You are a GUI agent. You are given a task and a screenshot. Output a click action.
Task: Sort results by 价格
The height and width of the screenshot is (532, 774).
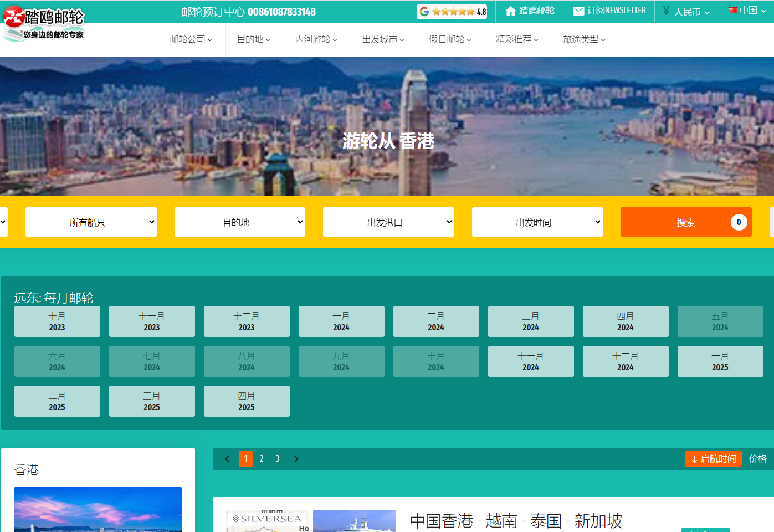(x=757, y=459)
